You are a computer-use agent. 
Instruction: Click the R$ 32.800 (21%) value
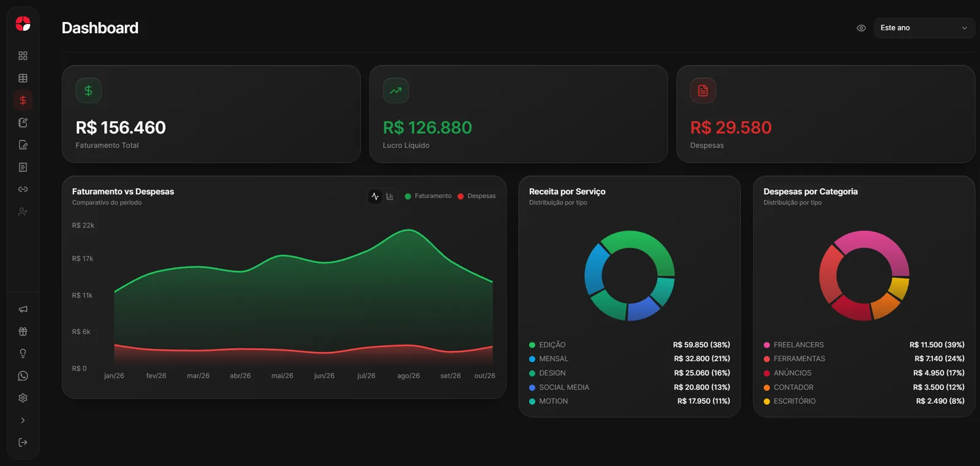[702, 359]
